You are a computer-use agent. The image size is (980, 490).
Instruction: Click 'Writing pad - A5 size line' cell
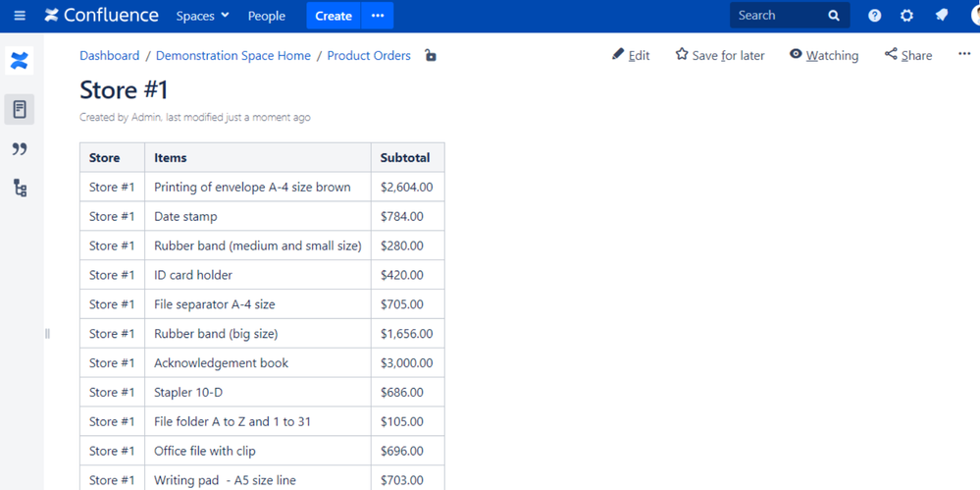(x=258, y=478)
